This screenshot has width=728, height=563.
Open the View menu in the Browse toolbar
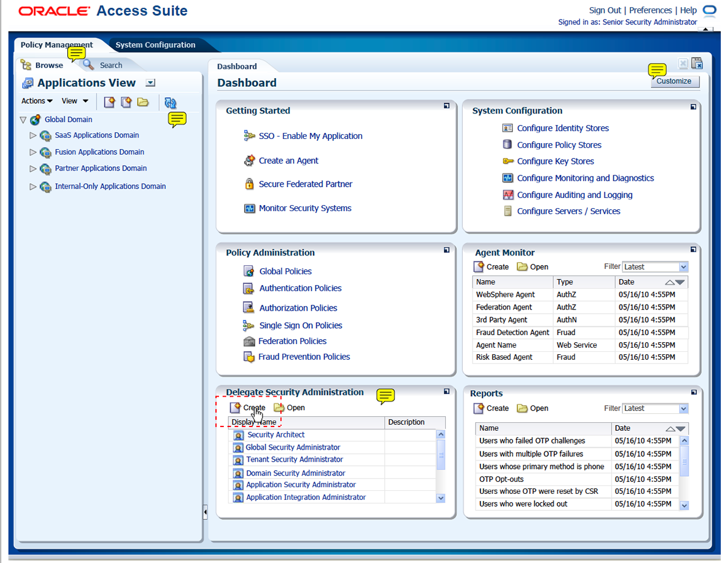(75, 101)
